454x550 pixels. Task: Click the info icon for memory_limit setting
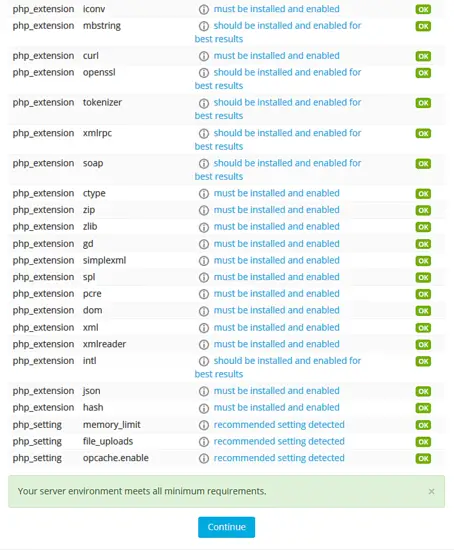tap(204, 425)
